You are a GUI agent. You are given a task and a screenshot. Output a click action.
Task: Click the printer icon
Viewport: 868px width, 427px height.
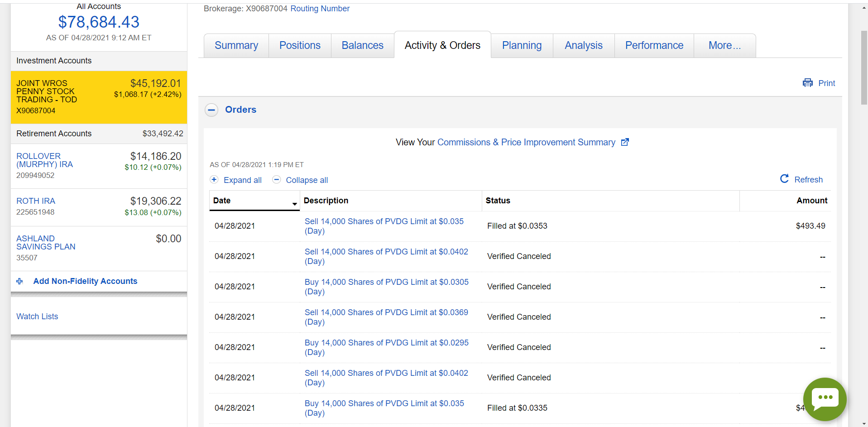[x=807, y=83]
